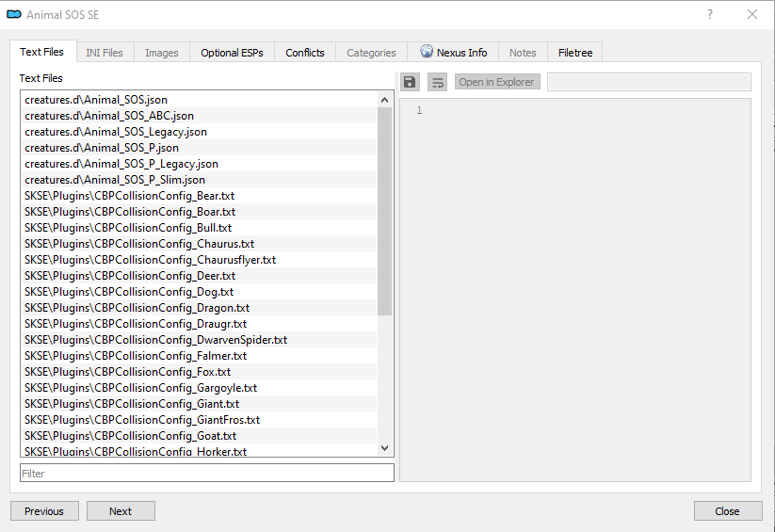Click the file path field beside Open in Explorer
This screenshot has height=532, width=775.
pyautogui.click(x=650, y=82)
